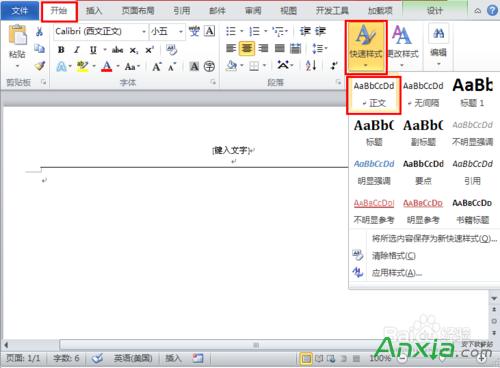Click the shrink font icon

(x=172, y=67)
